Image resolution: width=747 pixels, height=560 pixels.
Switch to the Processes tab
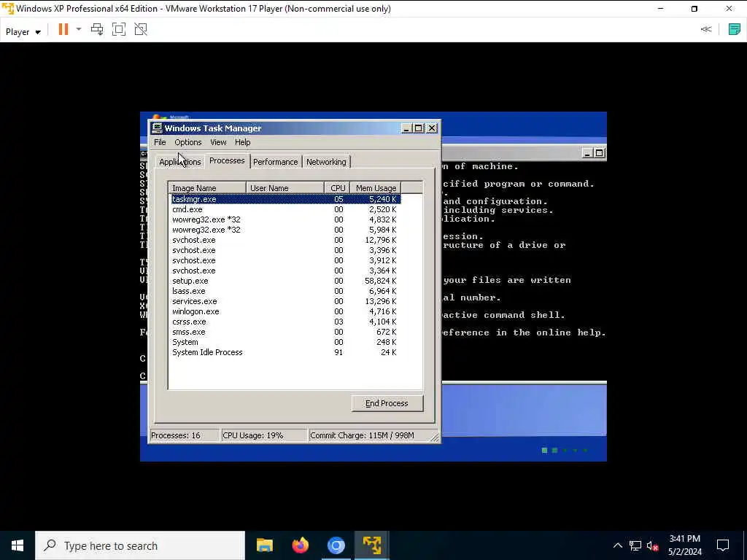pos(228,161)
